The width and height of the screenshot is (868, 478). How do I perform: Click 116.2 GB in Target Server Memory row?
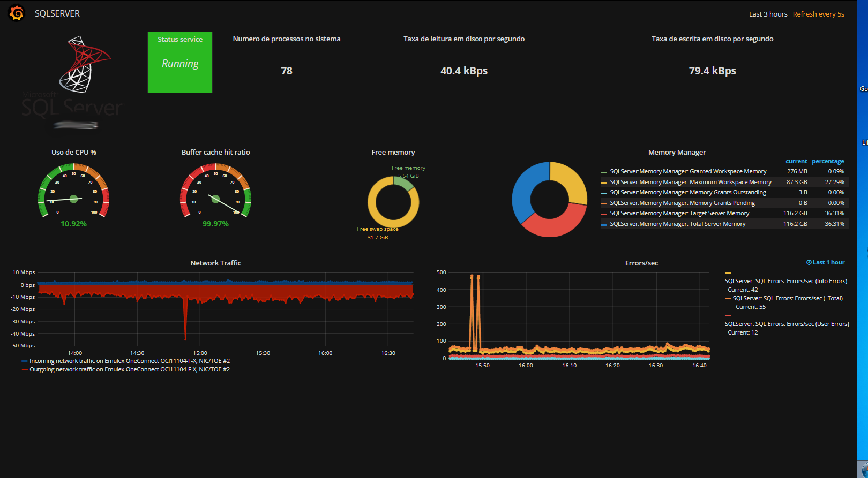[x=795, y=214]
